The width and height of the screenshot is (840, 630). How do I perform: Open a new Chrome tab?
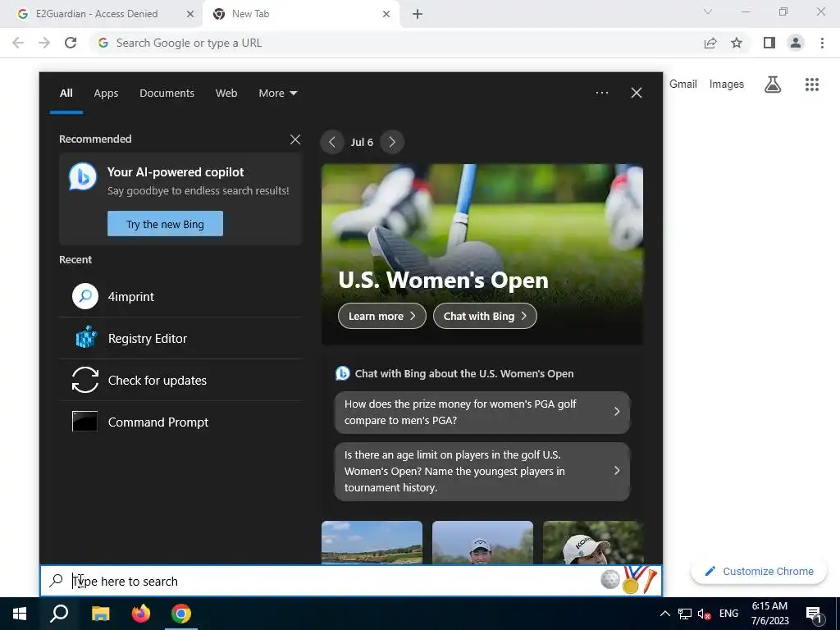click(x=418, y=15)
